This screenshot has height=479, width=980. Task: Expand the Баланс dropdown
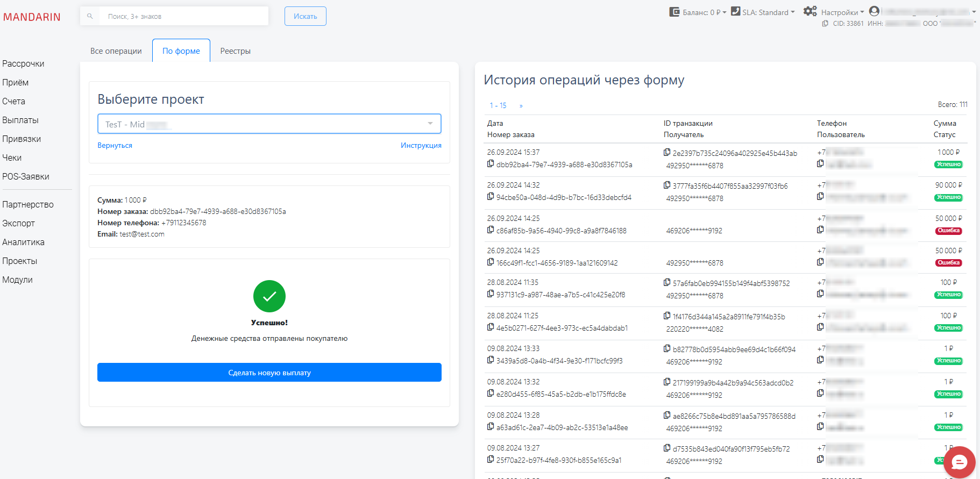coord(698,12)
